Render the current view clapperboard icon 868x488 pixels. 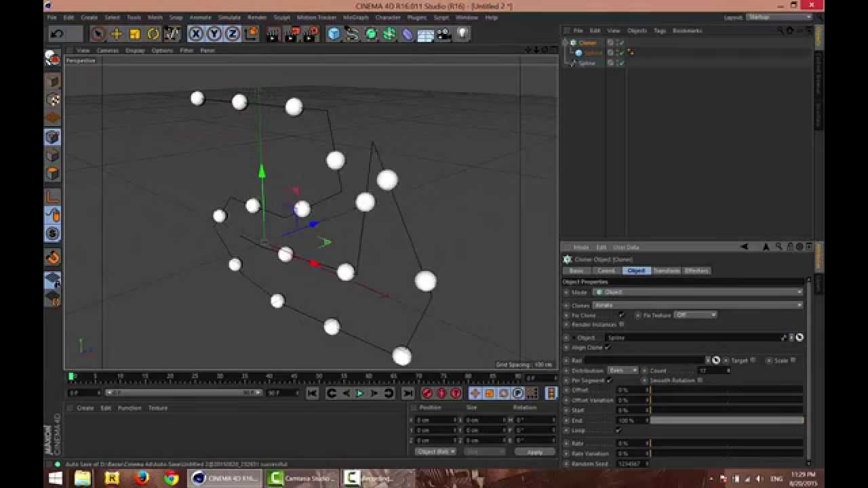point(273,33)
